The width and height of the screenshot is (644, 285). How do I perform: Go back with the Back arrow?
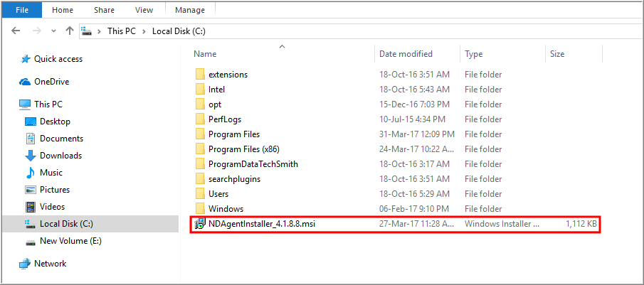tap(16, 31)
